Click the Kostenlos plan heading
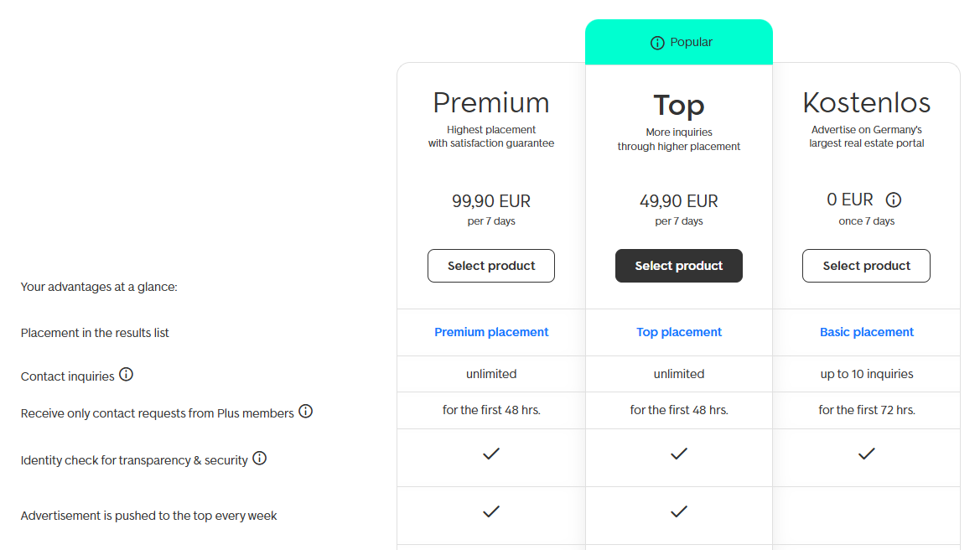Screen dimensions: 980x550 click(x=866, y=103)
